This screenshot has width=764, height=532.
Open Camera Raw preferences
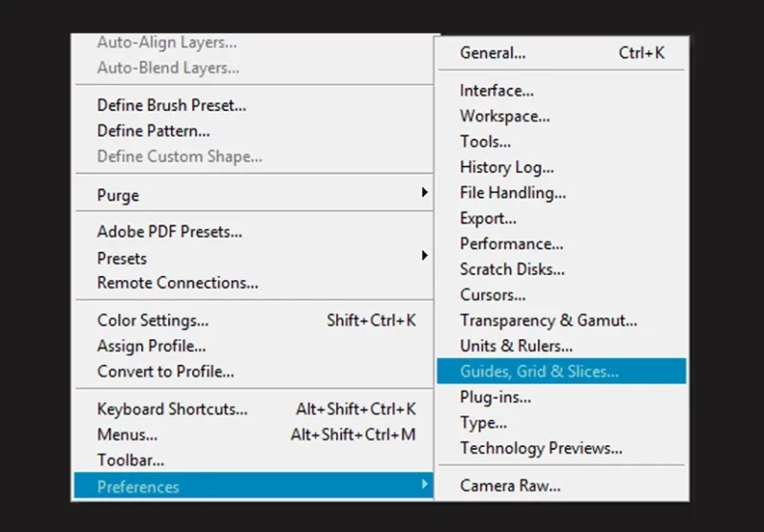562,485
